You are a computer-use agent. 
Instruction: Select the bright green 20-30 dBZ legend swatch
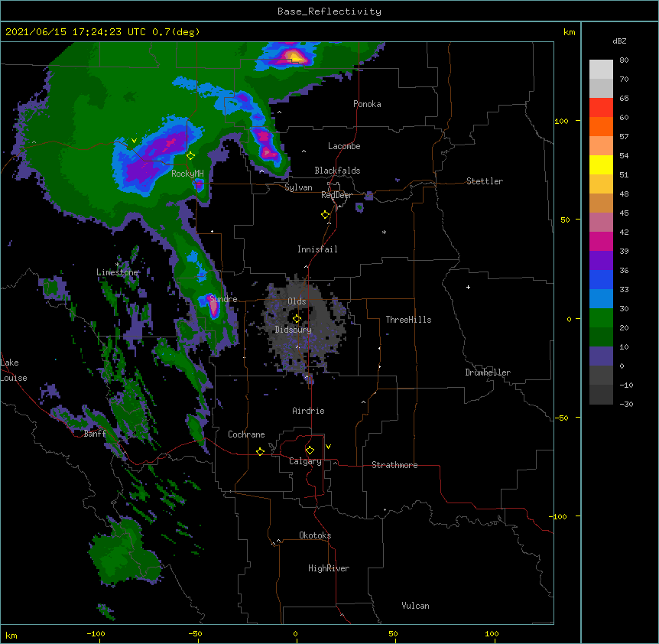point(601,318)
